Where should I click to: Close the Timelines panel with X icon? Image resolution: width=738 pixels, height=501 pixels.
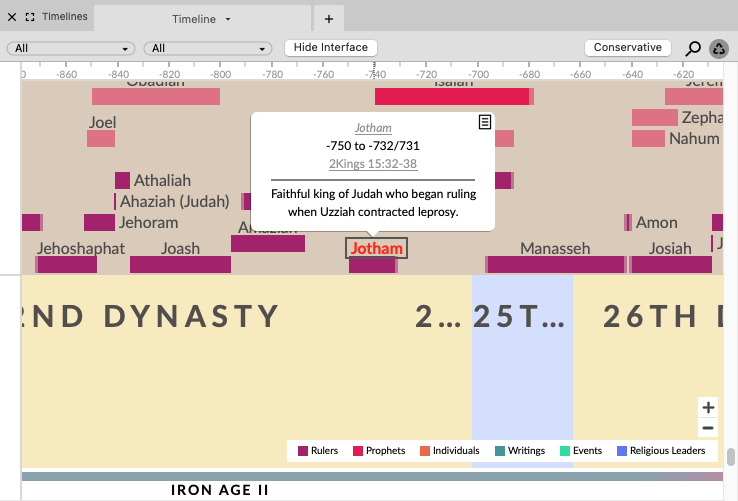(x=12, y=17)
